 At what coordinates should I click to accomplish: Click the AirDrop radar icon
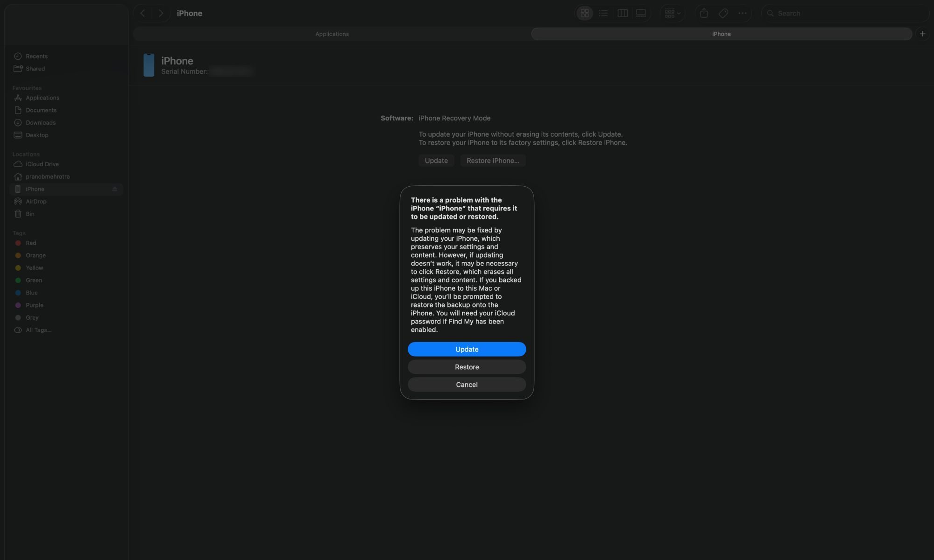[18, 202]
